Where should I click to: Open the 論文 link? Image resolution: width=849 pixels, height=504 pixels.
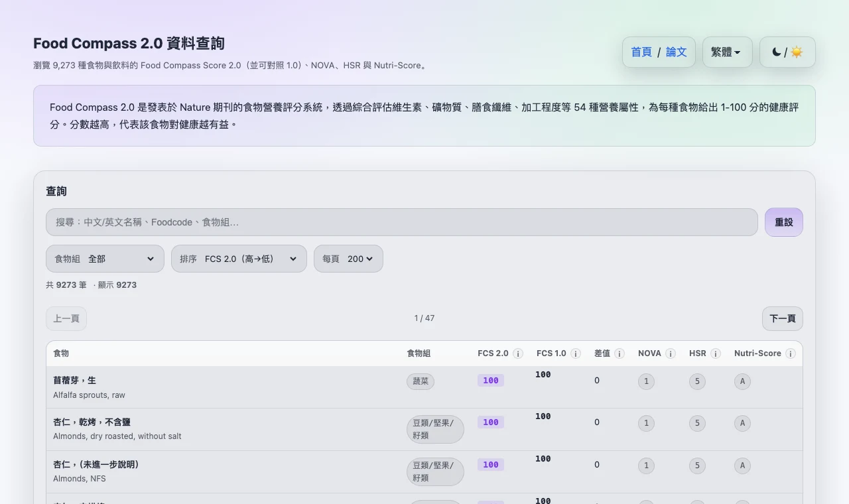point(677,52)
